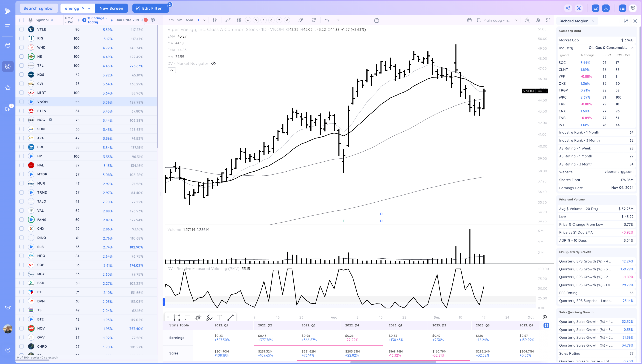642x364 pixels.
Task: Select the rectangle drawing tool
Action: [177, 317]
